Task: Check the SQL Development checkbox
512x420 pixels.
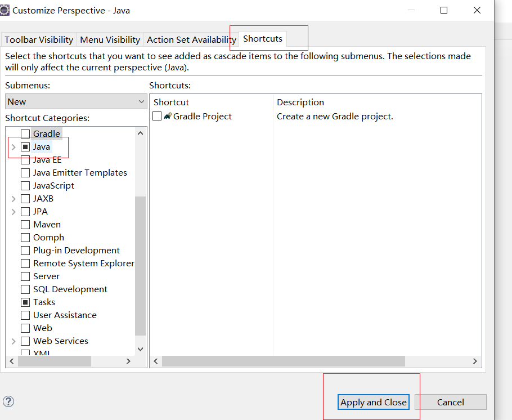Action: click(25, 289)
